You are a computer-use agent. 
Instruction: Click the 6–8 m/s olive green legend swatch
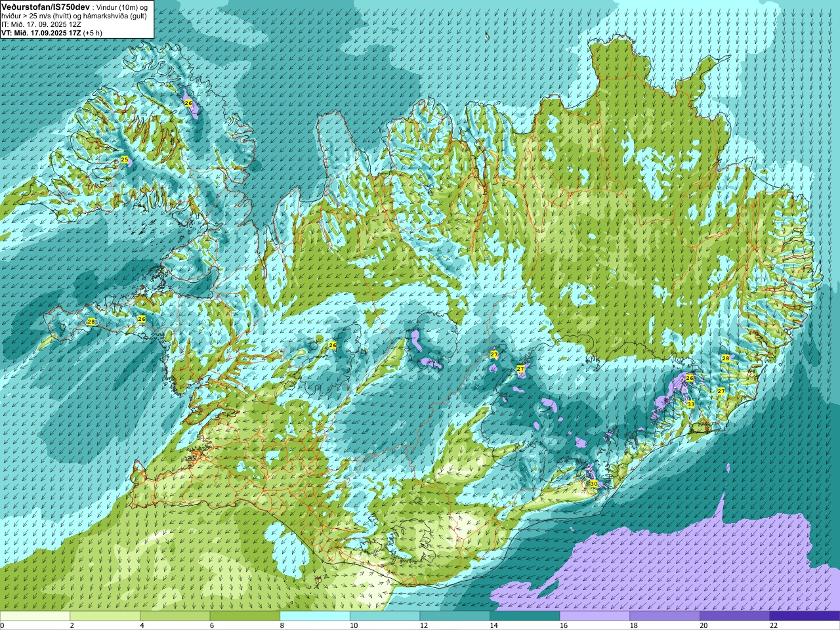coord(245,616)
